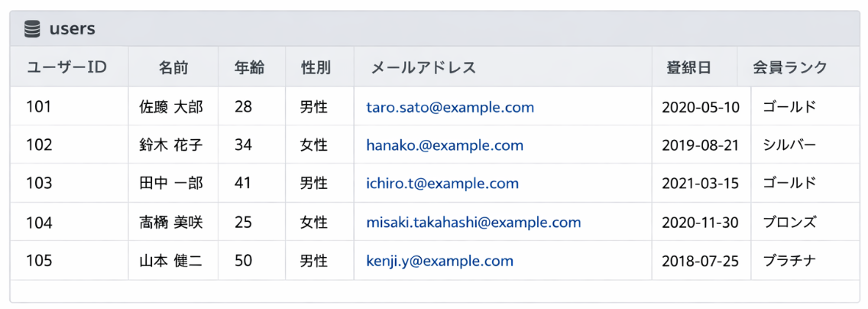
Task: Click the database icon beside users
Action: [x=32, y=29]
